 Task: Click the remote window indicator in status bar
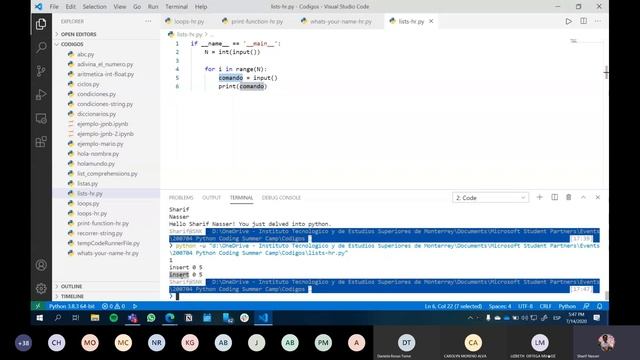tap(38, 306)
